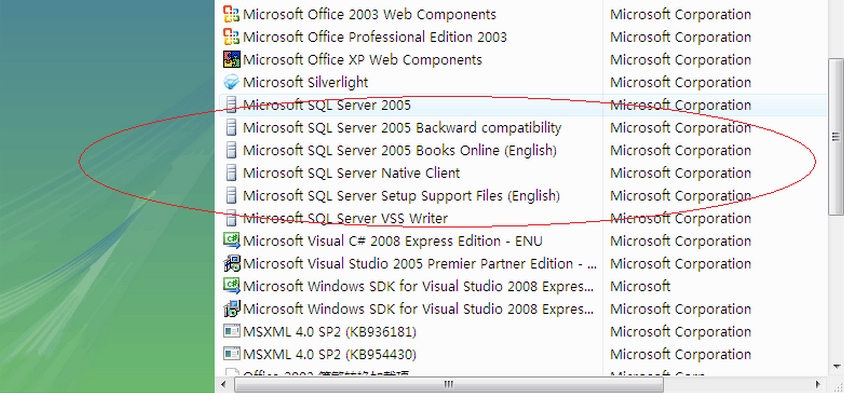The image size is (844, 393).
Task: Click the Visual Studio 2005 Premier Partner icon
Action: point(231,263)
